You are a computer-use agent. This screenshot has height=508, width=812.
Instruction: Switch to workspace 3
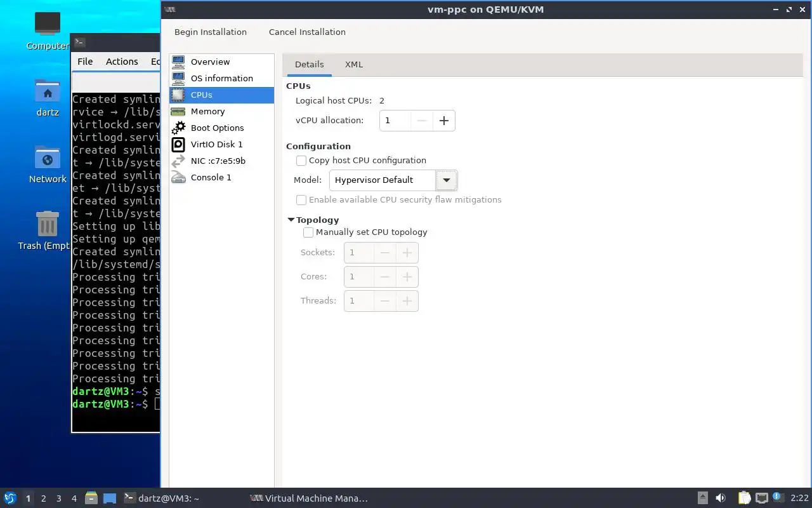coord(59,498)
